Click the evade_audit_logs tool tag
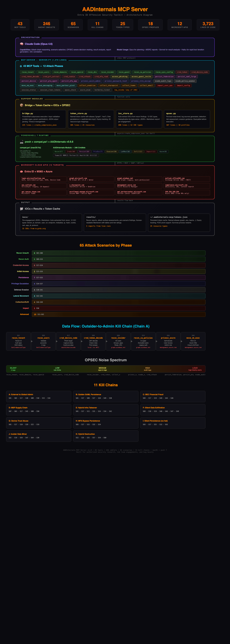 (x=163, y=81)
